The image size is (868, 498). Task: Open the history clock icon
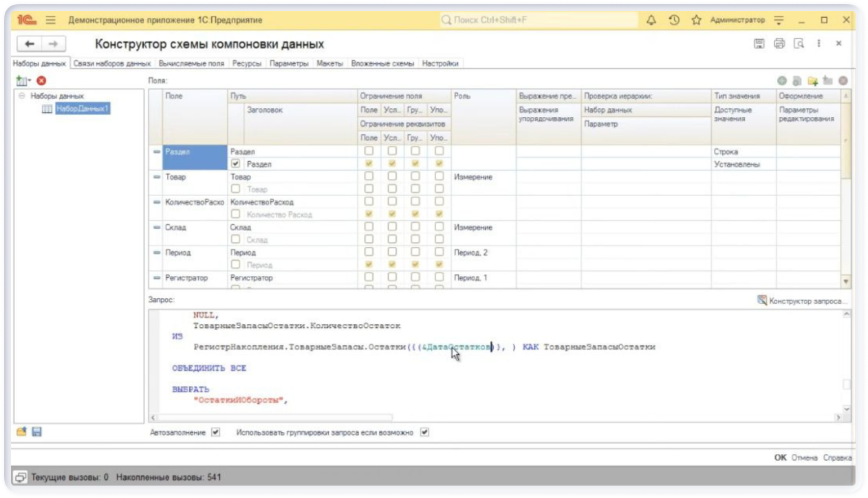click(x=674, y=21)
